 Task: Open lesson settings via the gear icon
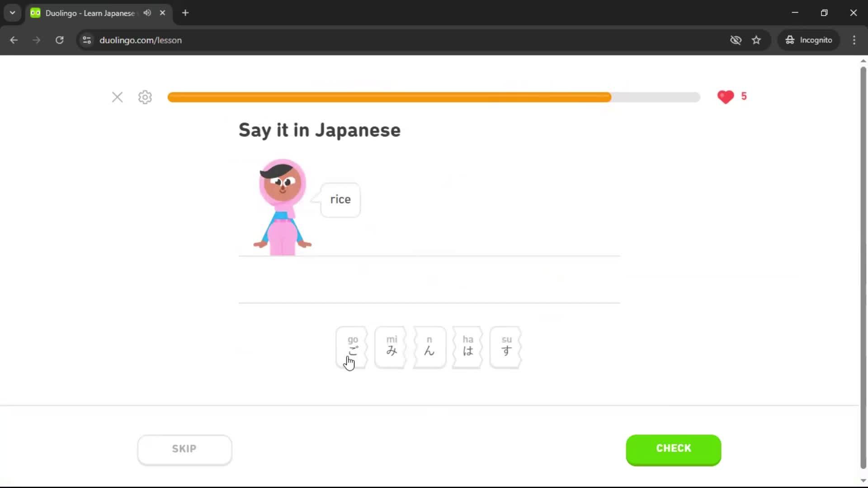pyautogui.click(x=144, y=97)
